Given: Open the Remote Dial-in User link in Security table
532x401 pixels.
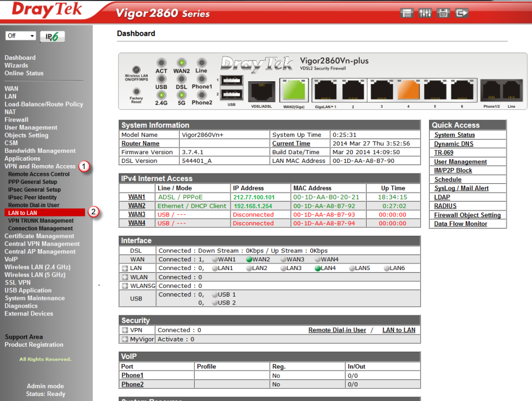Looking at the screenshot, I should click(x=337, y=330).
